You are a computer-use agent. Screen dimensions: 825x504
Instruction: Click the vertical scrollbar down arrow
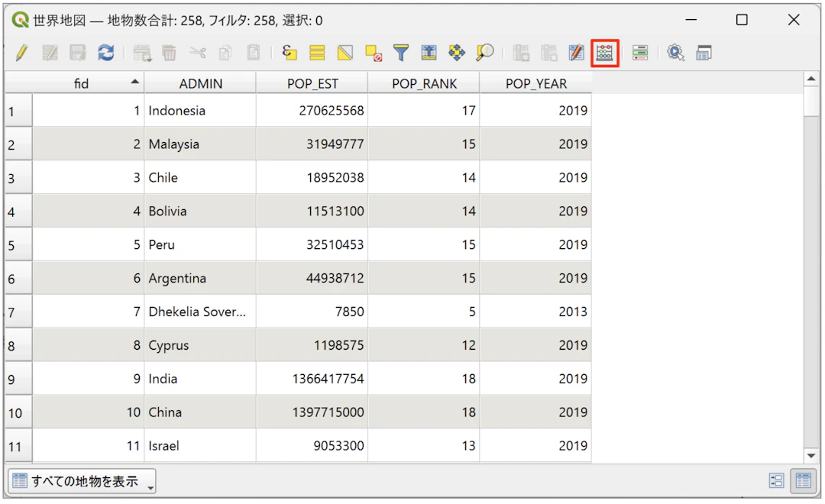[x=811, y=455]
